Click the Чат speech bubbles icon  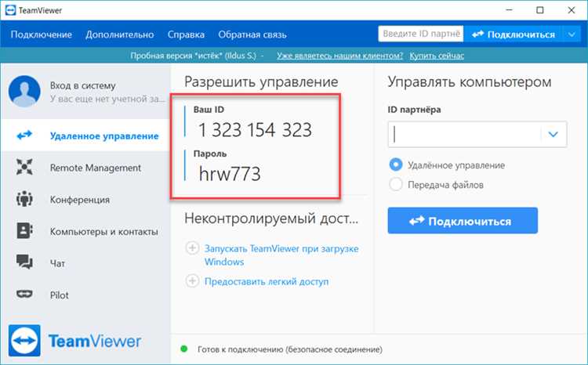point(24,262)
